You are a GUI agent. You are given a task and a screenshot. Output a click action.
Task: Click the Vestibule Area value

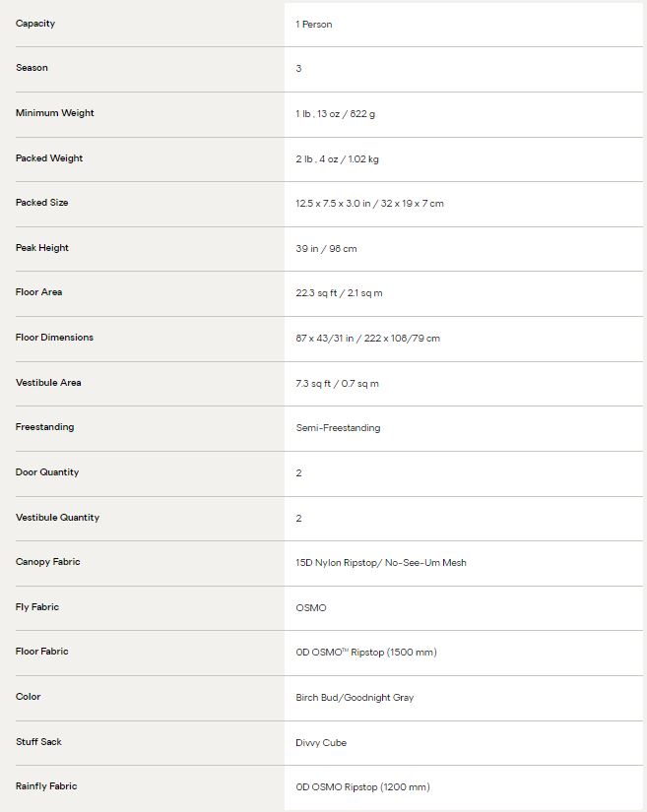(x=337, y=384)
